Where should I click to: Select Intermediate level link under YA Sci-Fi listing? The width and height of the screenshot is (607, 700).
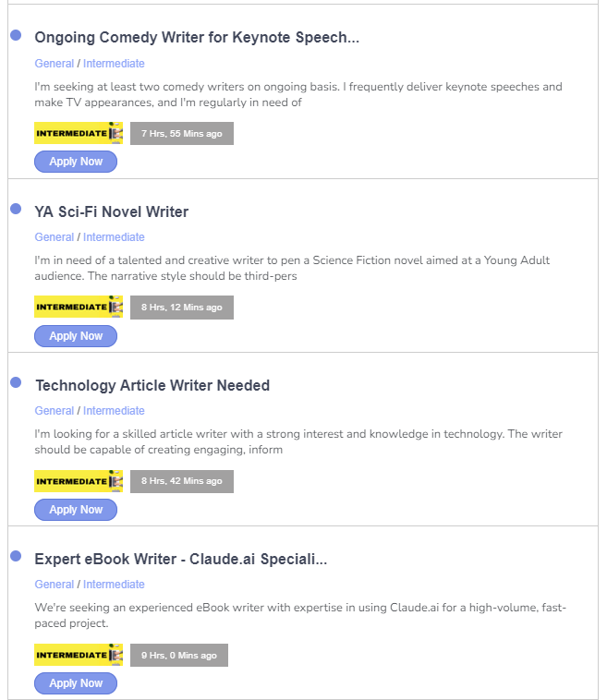(114, 237)
